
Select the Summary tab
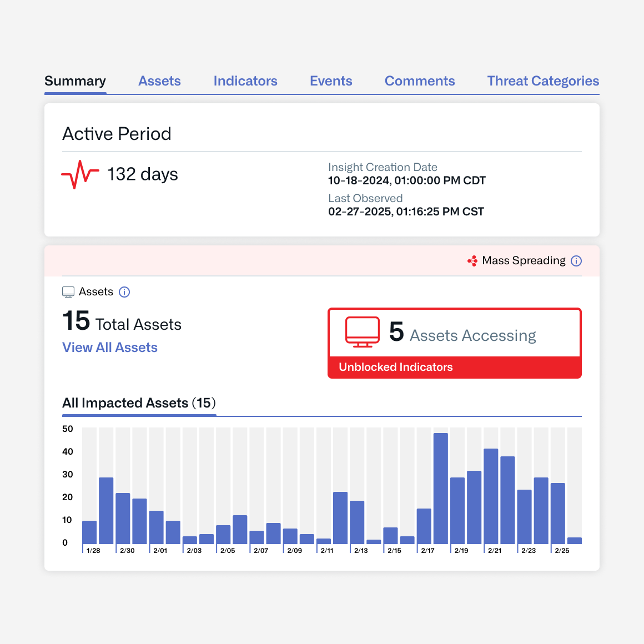75,81
